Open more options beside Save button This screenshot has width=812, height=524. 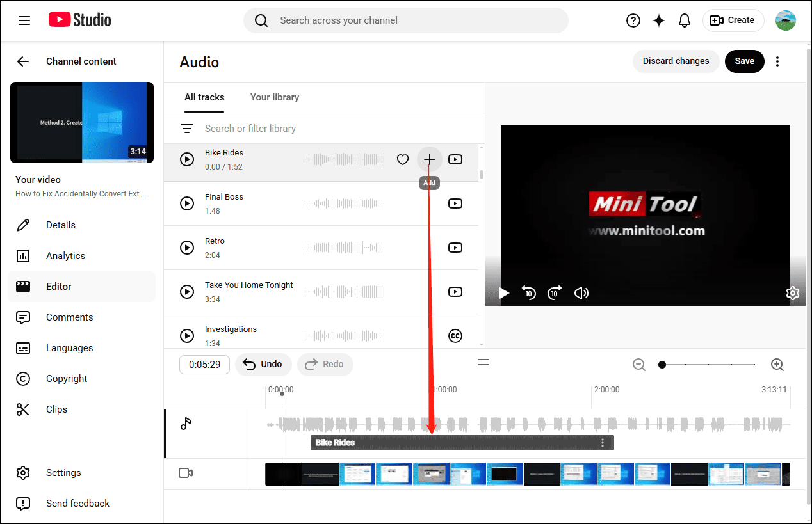[777, 61]
